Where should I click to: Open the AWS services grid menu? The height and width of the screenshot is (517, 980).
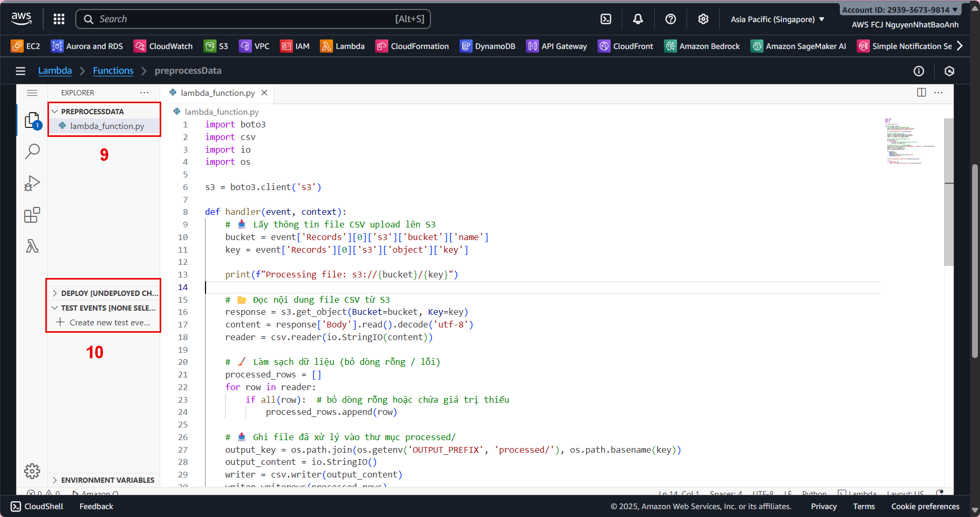pyautogui.click(x=59, y=19)
